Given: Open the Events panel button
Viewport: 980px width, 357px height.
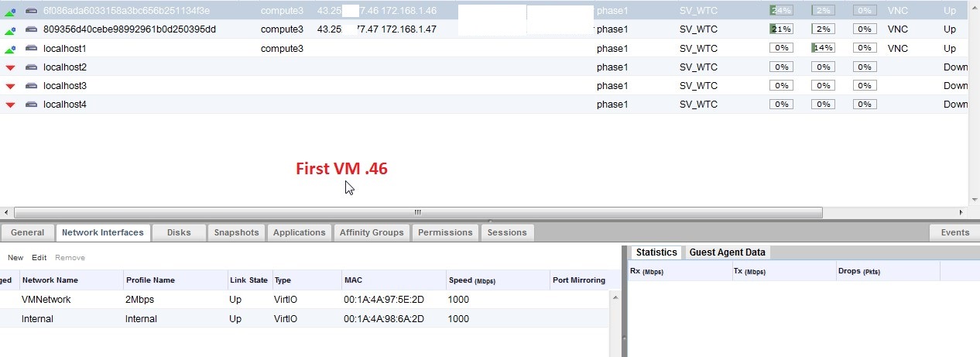Looking at the screenshot, I should point(954,232).
